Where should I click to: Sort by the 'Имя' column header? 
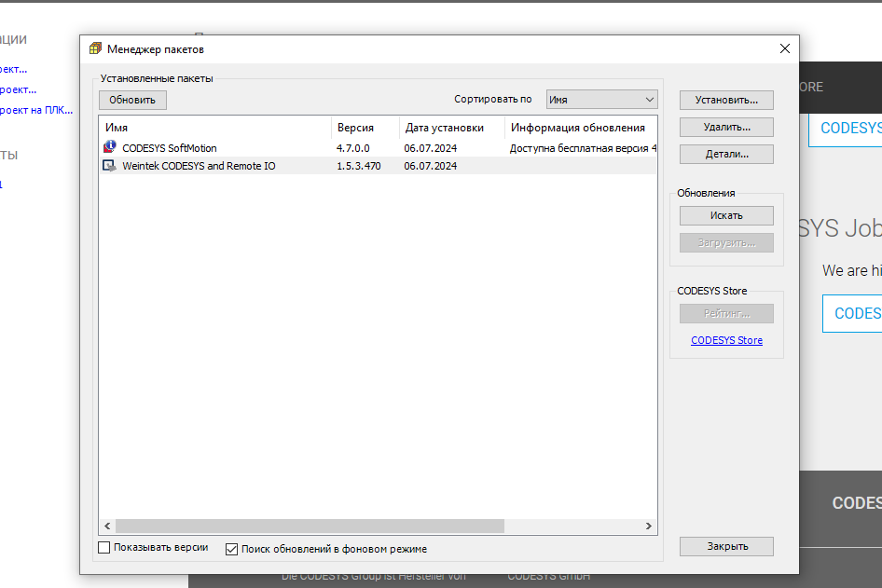click(214, 128)
